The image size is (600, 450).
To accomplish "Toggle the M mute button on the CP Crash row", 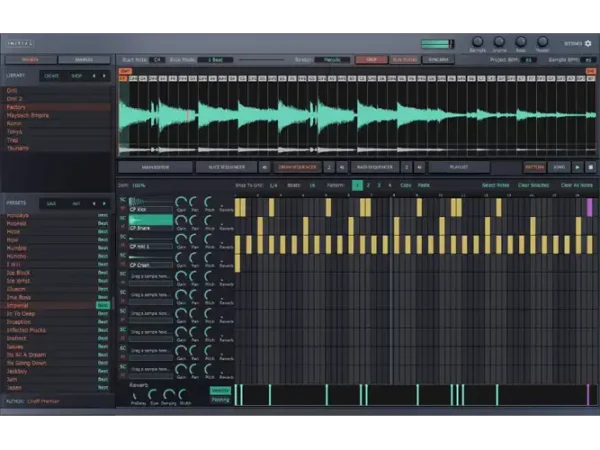I will 123,264.
